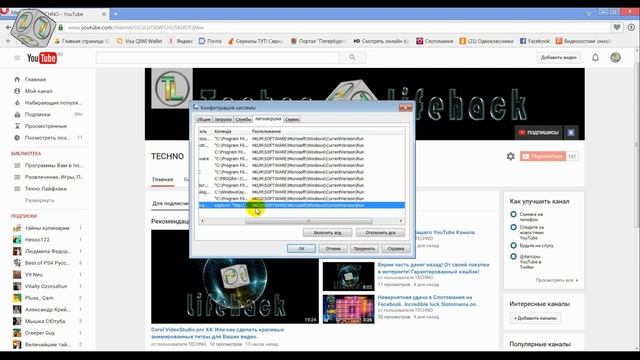Confirm the dialog with OK
Image resolution: width=640 pixels, height=360 pixels.
[301, 249]
